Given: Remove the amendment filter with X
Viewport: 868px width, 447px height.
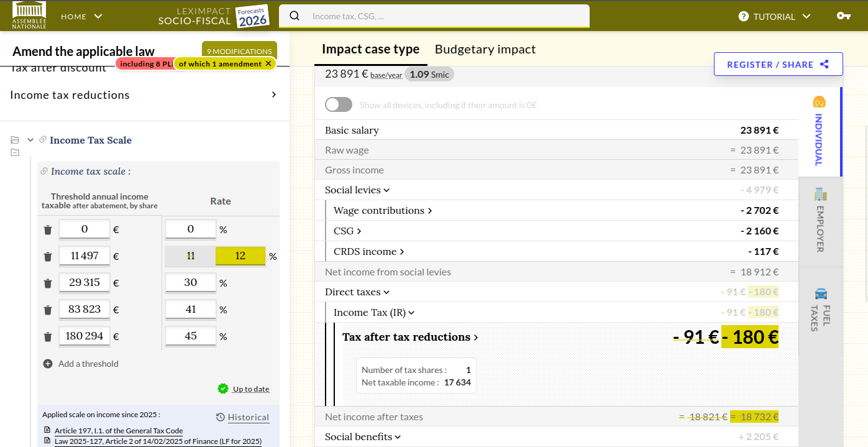Looking at the screenshot, I should 268,63.
